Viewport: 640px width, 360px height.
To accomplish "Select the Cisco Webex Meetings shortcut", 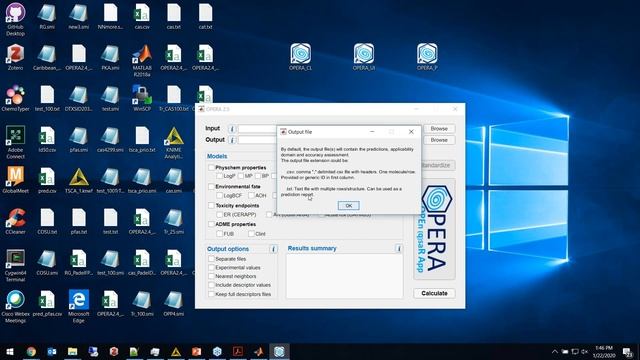I will pyautogui.click(x=16, y=306).
